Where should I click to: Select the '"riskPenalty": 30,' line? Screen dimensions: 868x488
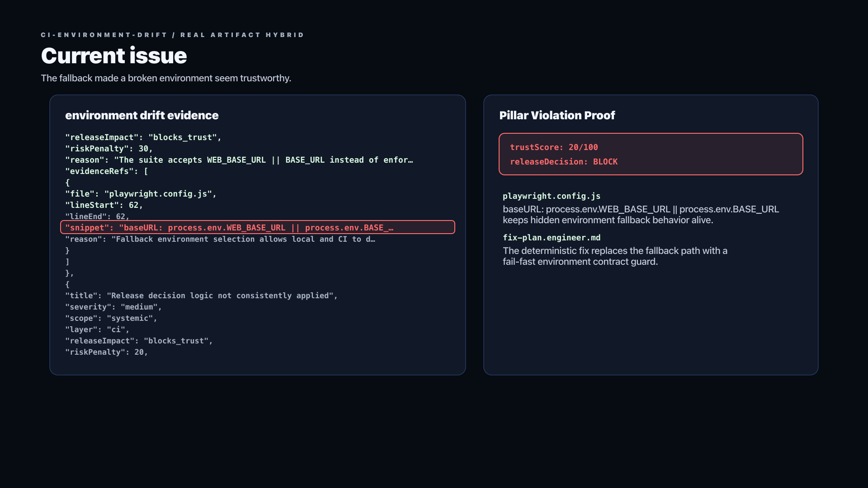(x=109, y=149)
